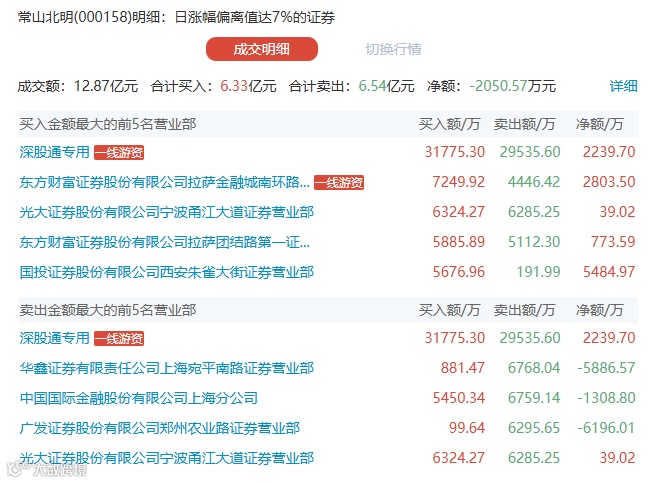Click net amount -5886.57
Screen dimensions: 655x483
(606, 368)
